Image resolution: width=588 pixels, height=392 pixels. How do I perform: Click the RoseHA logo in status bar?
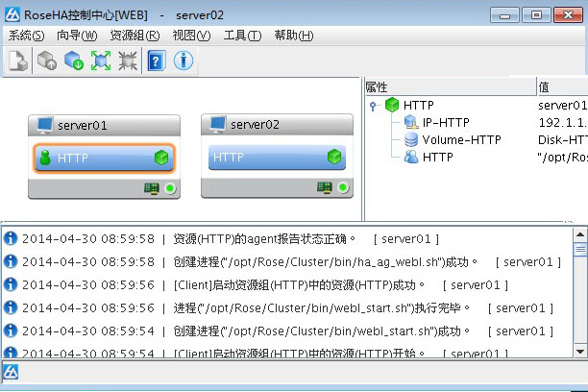pos(11,372)
